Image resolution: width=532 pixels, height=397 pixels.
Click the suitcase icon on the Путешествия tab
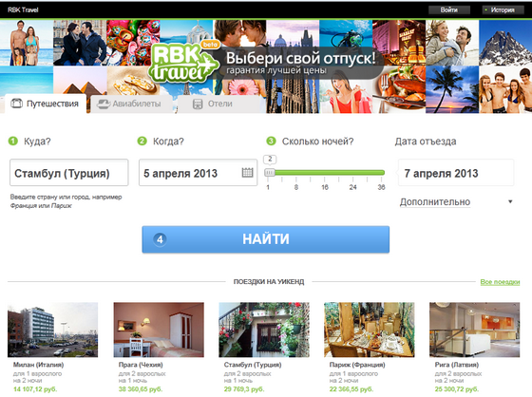coord(17,104)
